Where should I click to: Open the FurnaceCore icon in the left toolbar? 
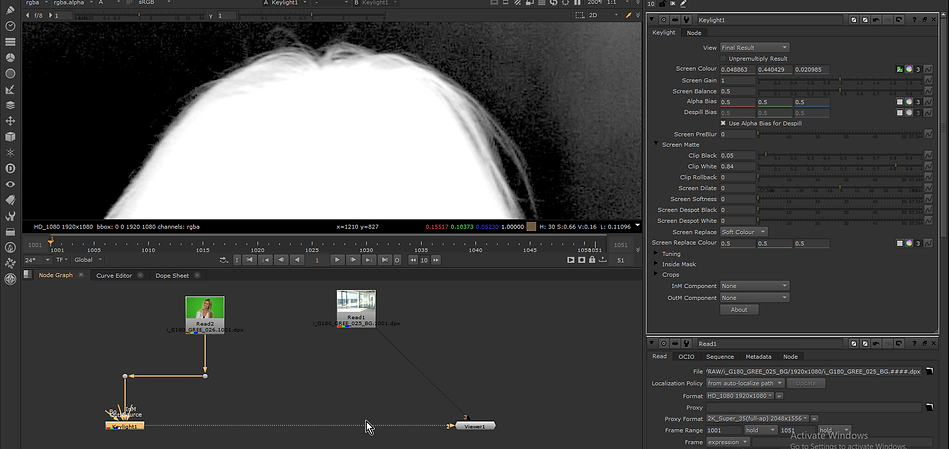[10, 247]
